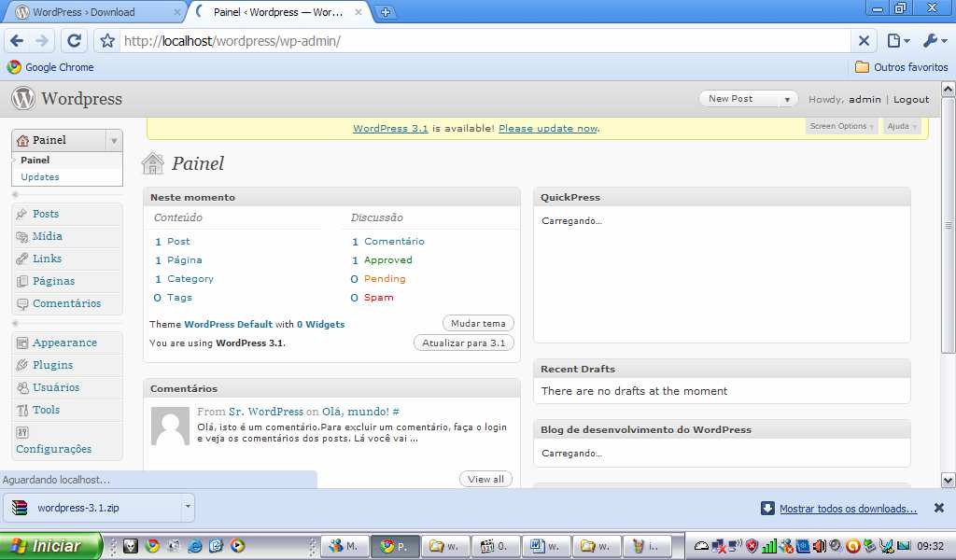Close the downloads bar
The height and width of the screenshot is (560, 956).
click(x=939, y=508)
